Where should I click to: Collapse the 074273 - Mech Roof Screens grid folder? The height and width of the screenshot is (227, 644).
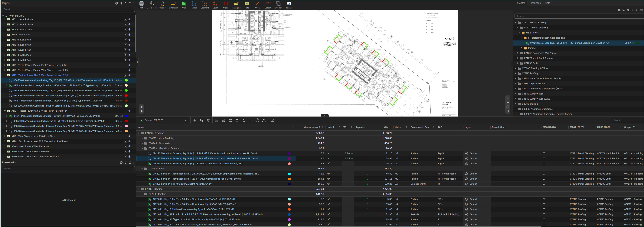tap(142, 148)
